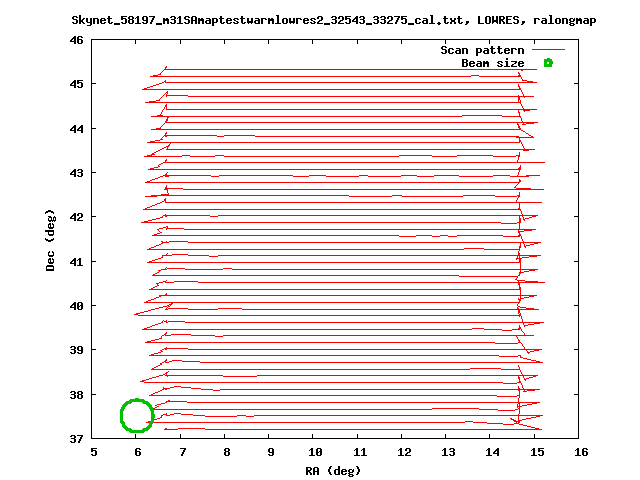640x480 pixels.
Task: Click Dec axis tick label 43
Action: tap(76, 173)
